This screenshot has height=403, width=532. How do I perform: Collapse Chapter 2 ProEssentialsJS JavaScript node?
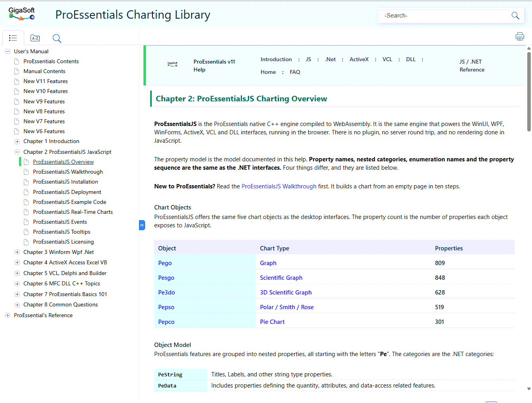[x=17, y=152]
